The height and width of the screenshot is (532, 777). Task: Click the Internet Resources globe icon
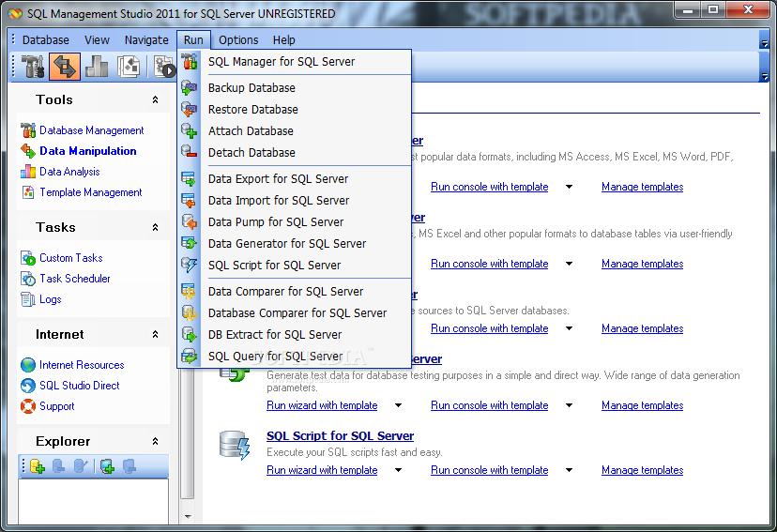[27, 365]
